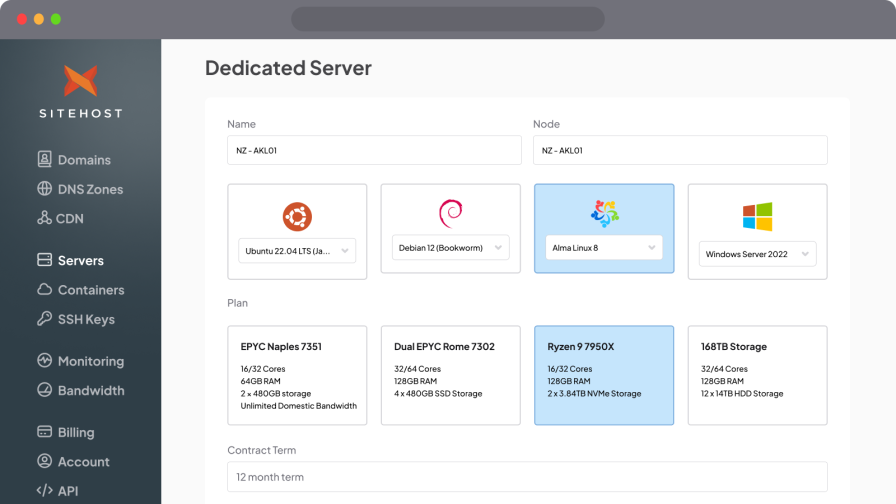
Task: Click the green maximize window button
Action: tap(56, 19)
